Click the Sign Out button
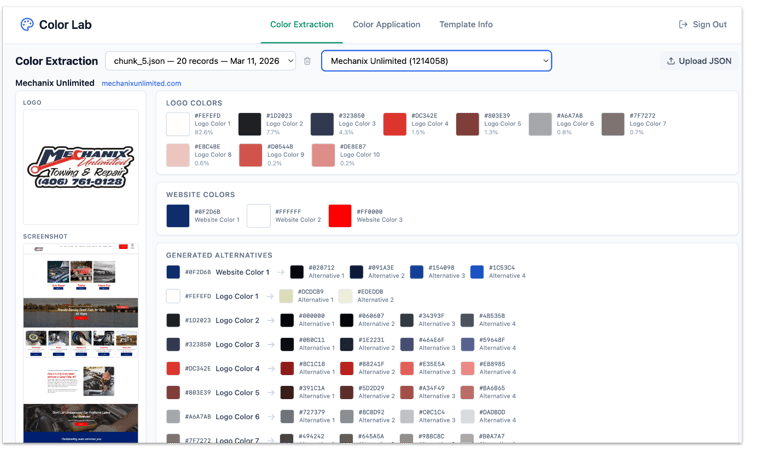Screen dimensions: 768x458 pyautogui.click(x=703, y=24)
